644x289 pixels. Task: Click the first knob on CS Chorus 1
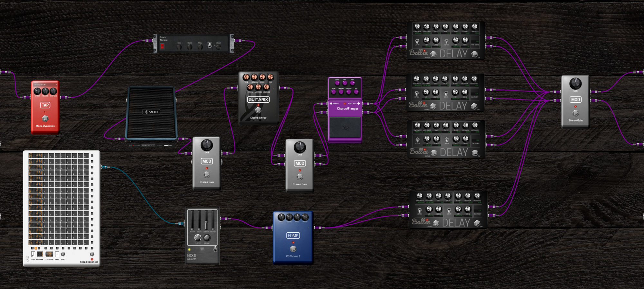(281, 217)
